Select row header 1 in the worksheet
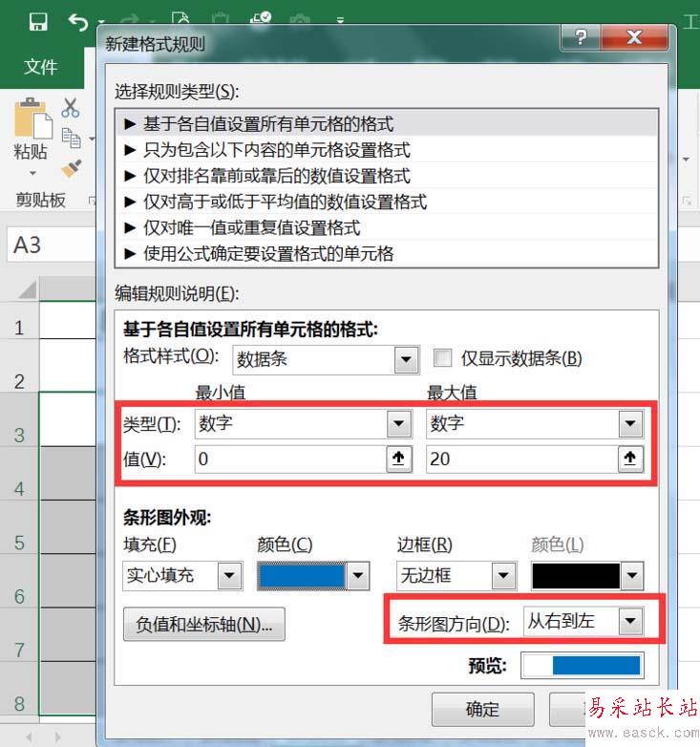The height and width of the screenshot is (747, 700). pos(19,320)
